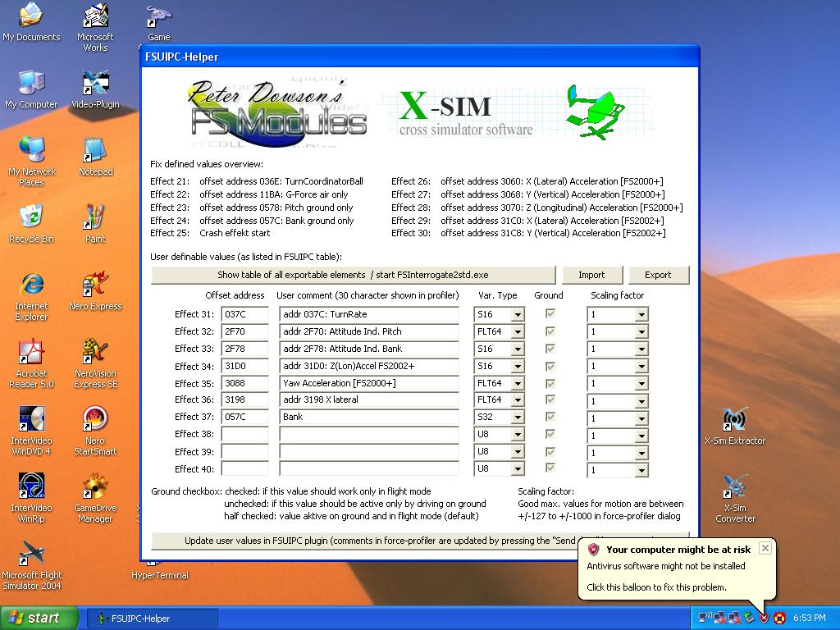The width and height of the screenshot is (840, 630).
Task: Click the Export button
Action: 658,275
